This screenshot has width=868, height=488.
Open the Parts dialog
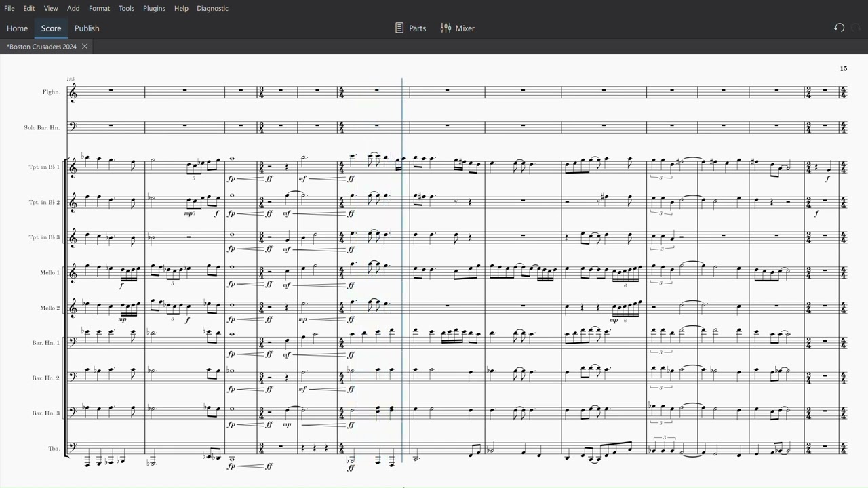[410, 28]
